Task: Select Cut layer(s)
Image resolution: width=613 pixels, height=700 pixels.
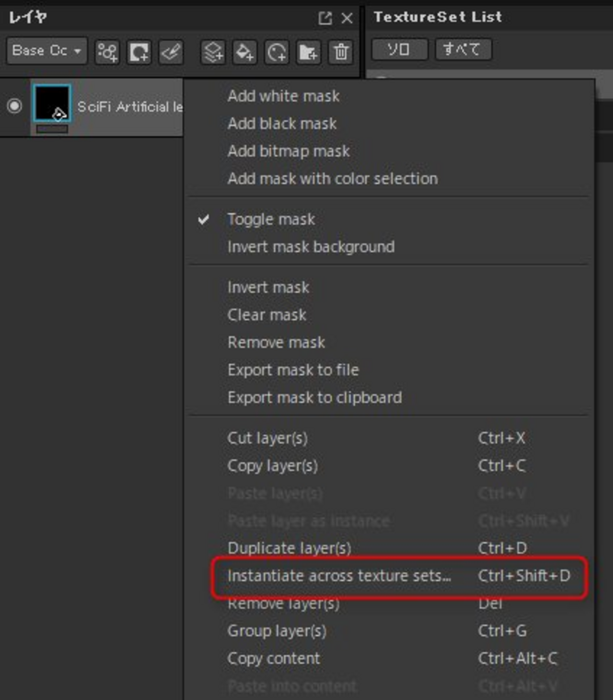Action: point(388,438)
